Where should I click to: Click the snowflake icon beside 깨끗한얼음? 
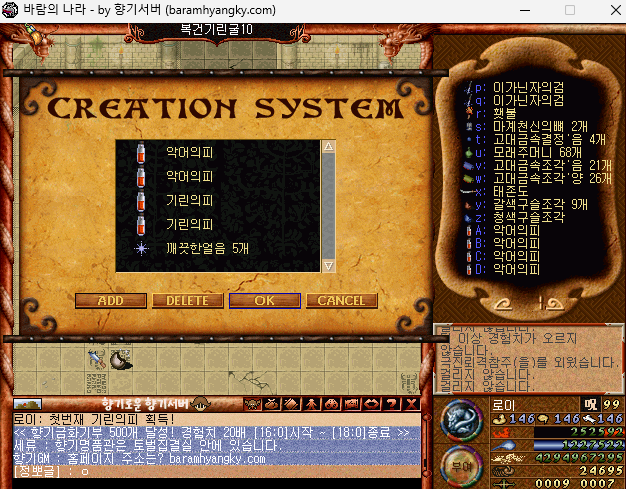pos(141,249)
